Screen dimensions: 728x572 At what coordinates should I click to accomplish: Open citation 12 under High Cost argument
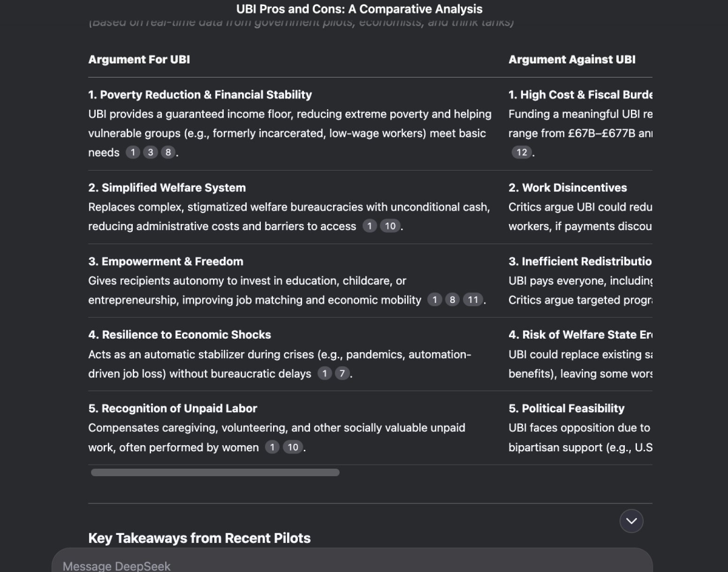coord(522,152)
